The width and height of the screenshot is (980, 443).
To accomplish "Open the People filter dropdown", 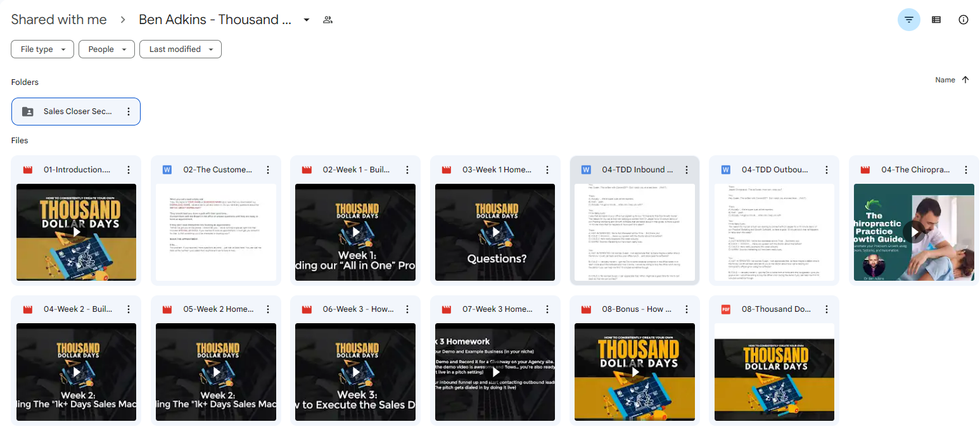I will [x=106, y=49].
